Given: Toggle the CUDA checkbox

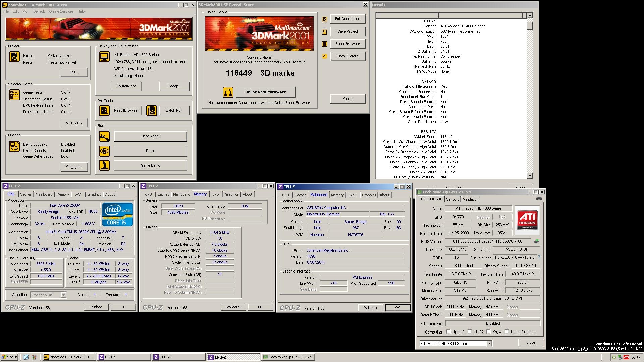Looking at the screenshot, I should [470, 332].
